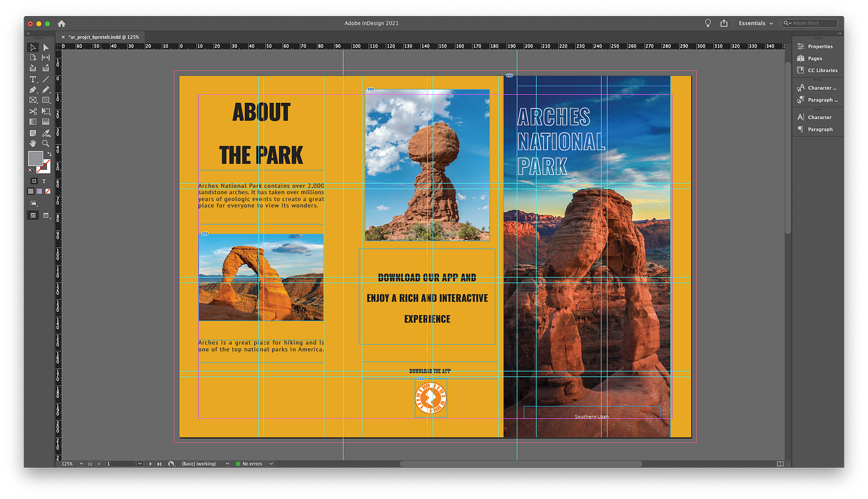Select the Gap tool
Screen dimensions: 868x499
tap(45, 57)
